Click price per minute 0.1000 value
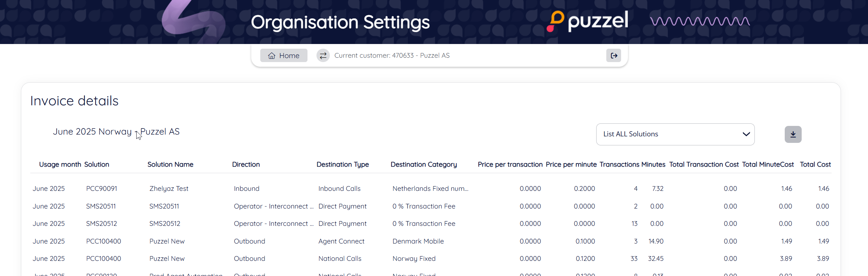This screenshot has width=868, height=276. [x=585, y=241]
